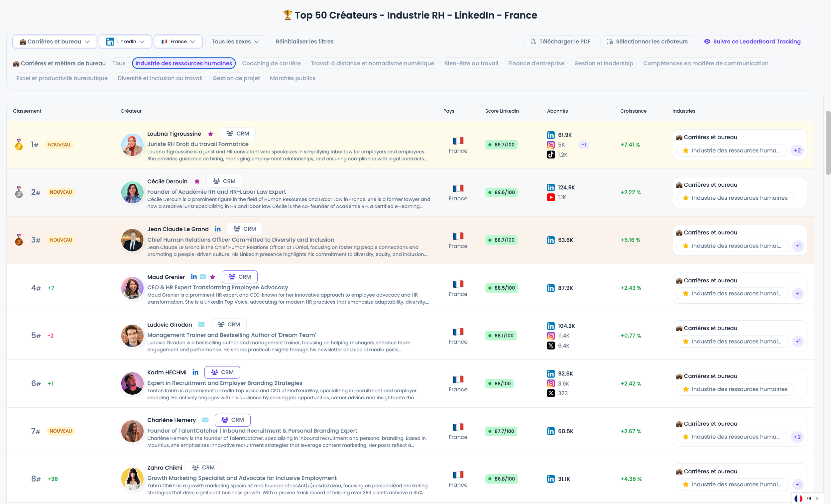The height and width of the screenshot is (504, 831).
Task: Click purple star icon next to Loubna Tigroussine
Action: point(210,134)
